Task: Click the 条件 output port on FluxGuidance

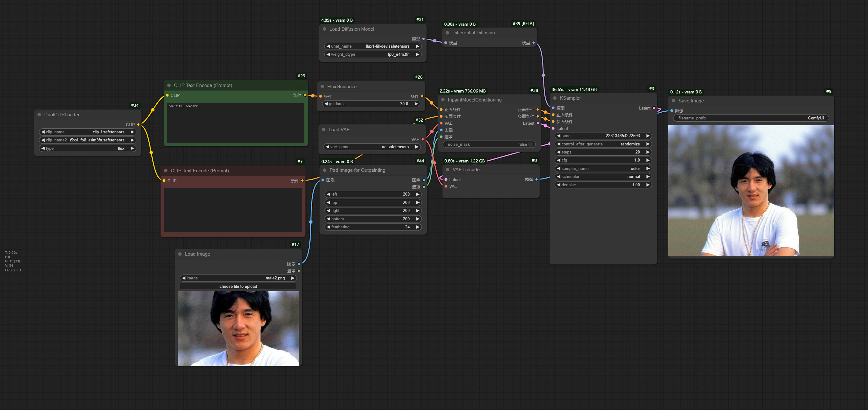Action: [x=423, y=96]
